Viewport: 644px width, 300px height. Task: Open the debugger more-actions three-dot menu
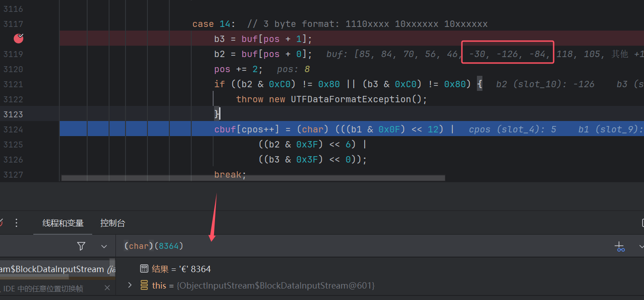[x=16, y=223]
